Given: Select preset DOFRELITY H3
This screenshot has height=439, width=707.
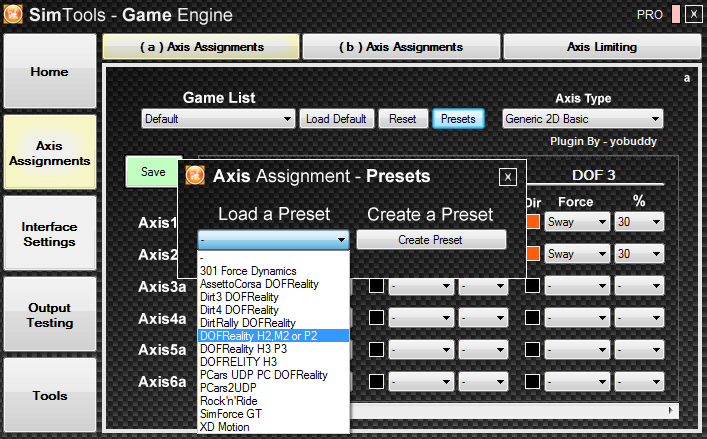Looking at the screenshot, I should [273, 362].
